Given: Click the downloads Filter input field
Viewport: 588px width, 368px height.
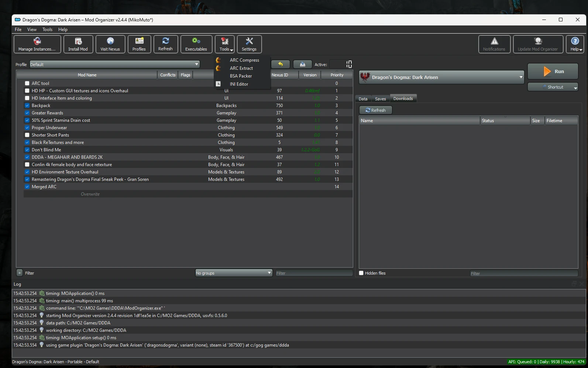Looking at the screenshot, I should [x=524, y=274].
